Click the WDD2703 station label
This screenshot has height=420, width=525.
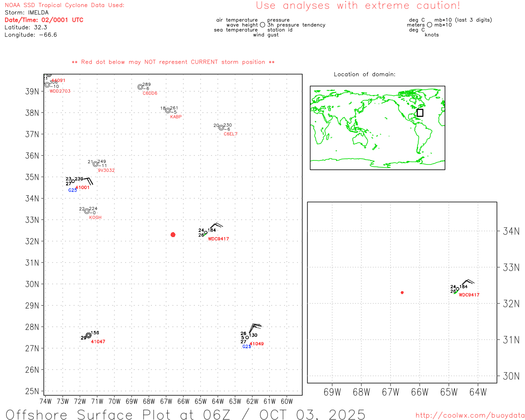click(60, 91)
